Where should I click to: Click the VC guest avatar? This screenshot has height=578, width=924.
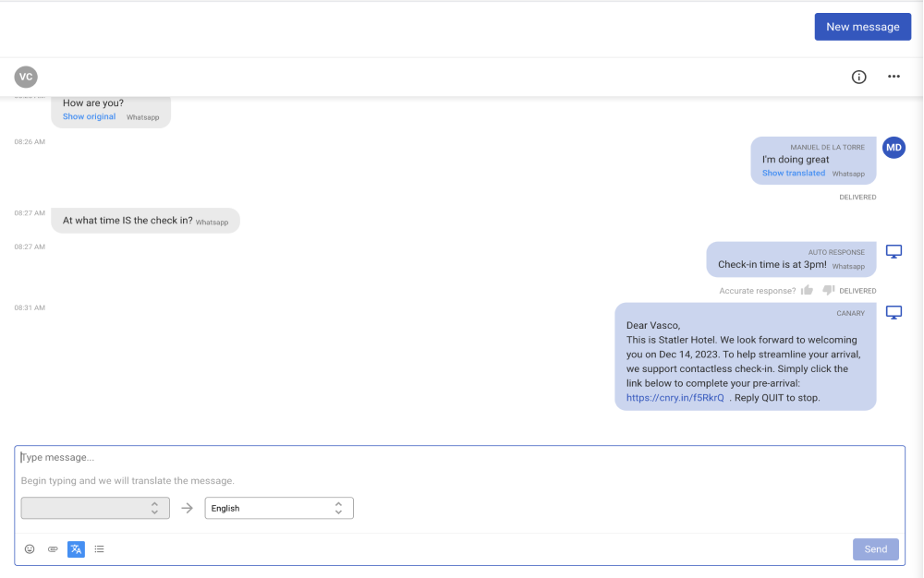tap(26, 77)
